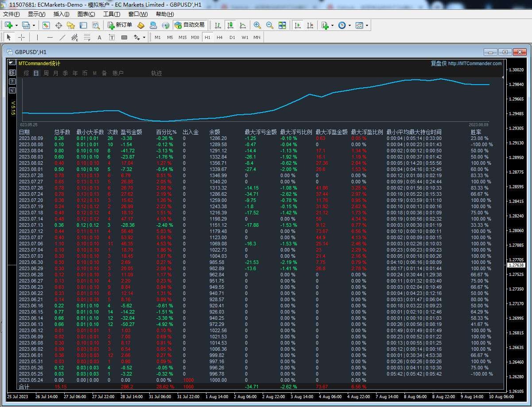Click the 新订单 (New Order) button
The image size is (532, 407).
click(x=120, y=25)
